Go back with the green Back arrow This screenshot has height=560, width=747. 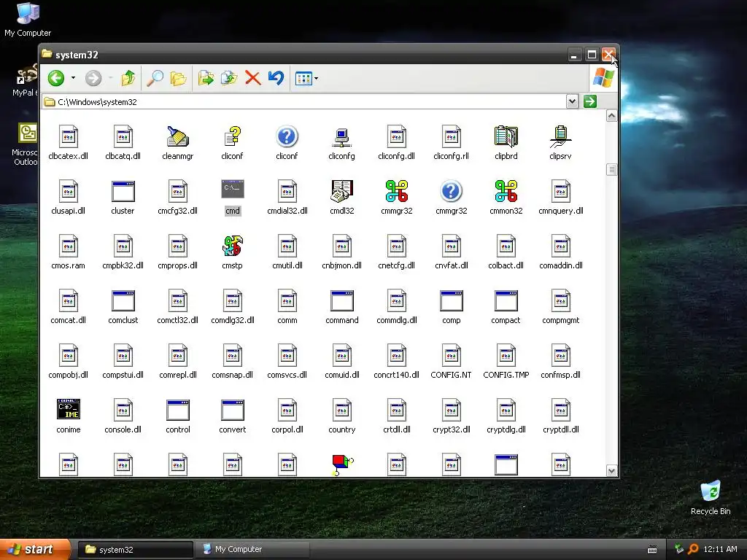56,78
